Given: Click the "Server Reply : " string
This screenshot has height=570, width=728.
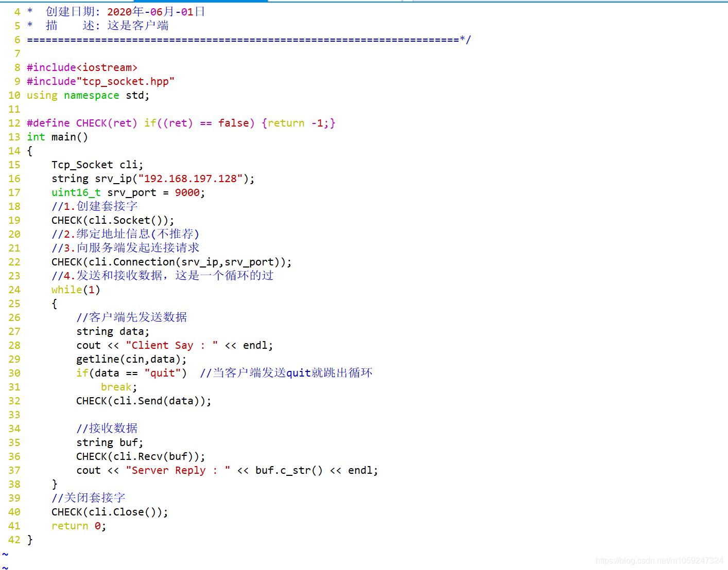Looking at the screenshot, I should pyautogui.click(x=178, y=470).
